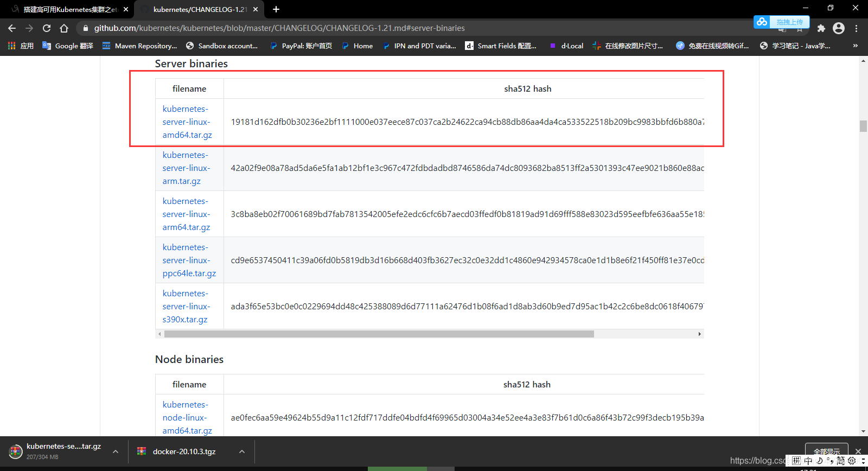This screenshot has height=471, width=868.
Task: Open the 应用 apps bookmark
Action: tap(21, 46)
